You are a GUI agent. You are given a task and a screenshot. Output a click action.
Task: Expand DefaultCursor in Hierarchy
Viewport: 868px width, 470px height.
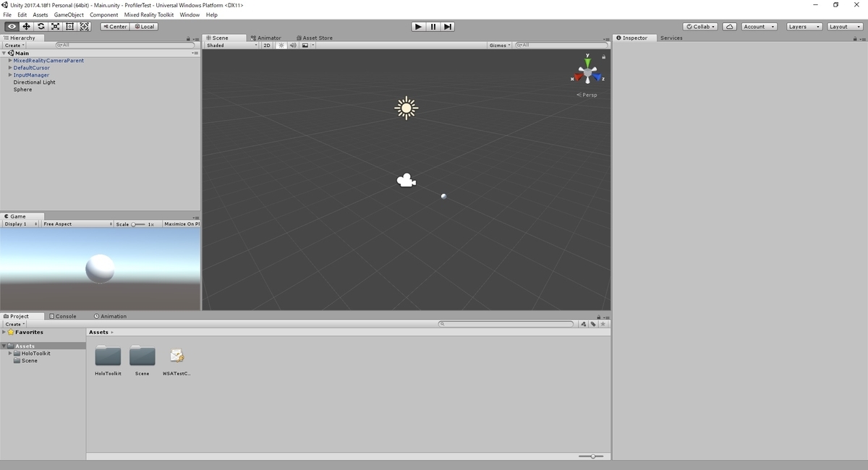click(10, 68)
